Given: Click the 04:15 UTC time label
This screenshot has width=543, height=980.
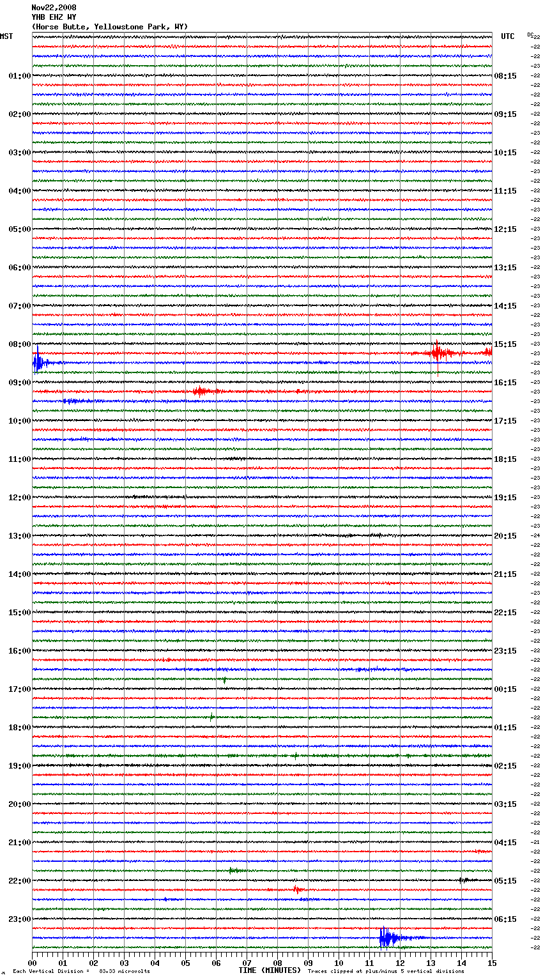Looking at the screenshot, I should pos(505,843).
